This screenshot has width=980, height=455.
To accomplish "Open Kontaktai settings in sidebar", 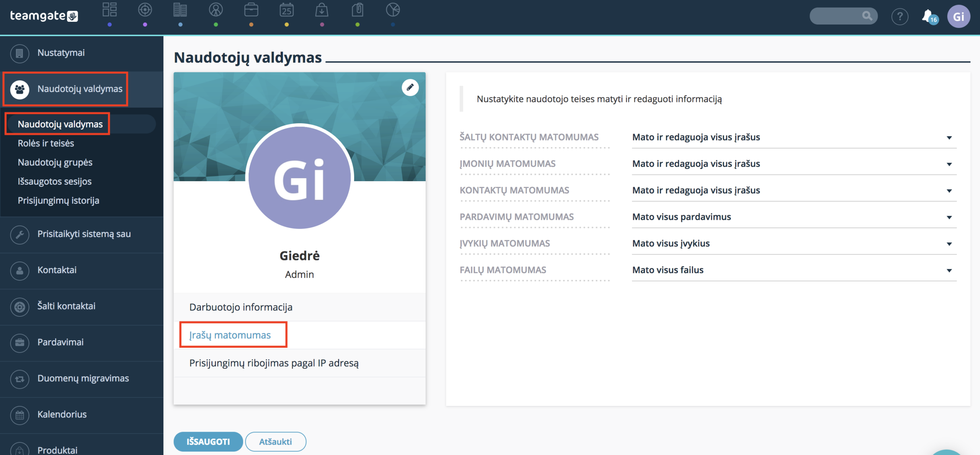I will [82, 270].
